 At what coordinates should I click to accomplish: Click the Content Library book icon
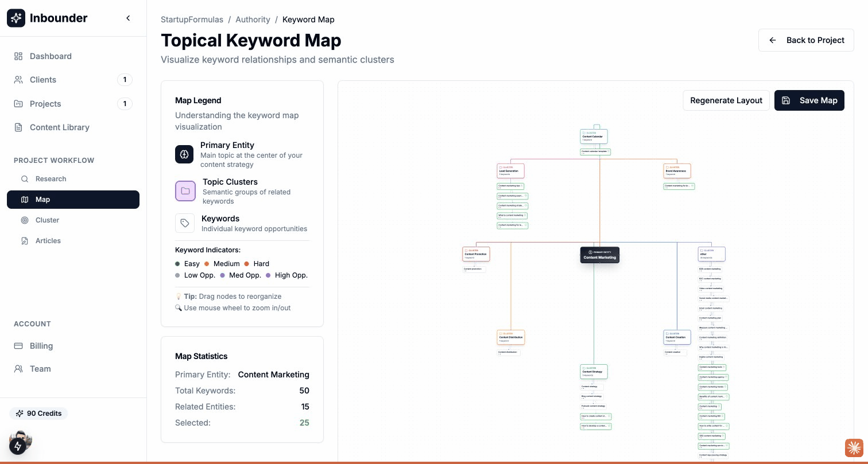tap(17, 127)
